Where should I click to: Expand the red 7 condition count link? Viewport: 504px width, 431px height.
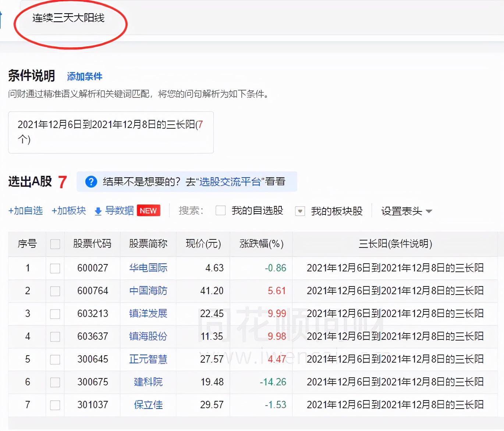click(202, 125)
